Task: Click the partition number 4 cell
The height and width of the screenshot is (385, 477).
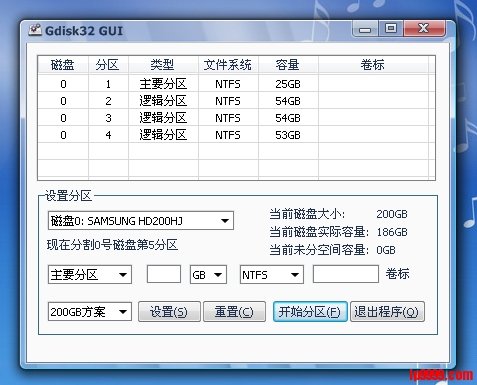Action: pyautogui.click(x=108, y=135)
